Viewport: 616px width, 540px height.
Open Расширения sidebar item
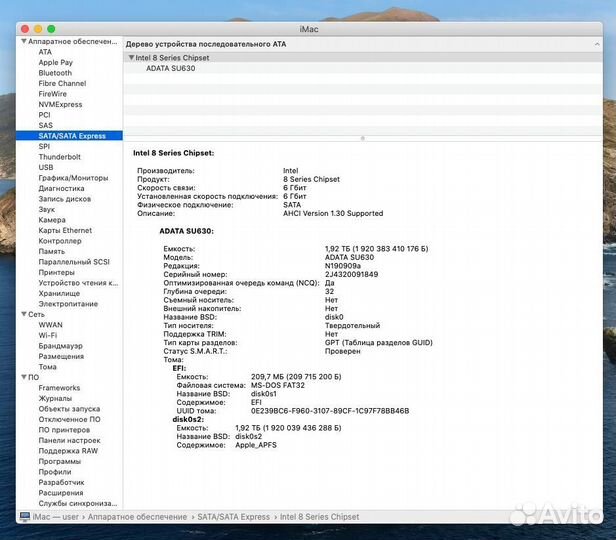click(60, 493)
